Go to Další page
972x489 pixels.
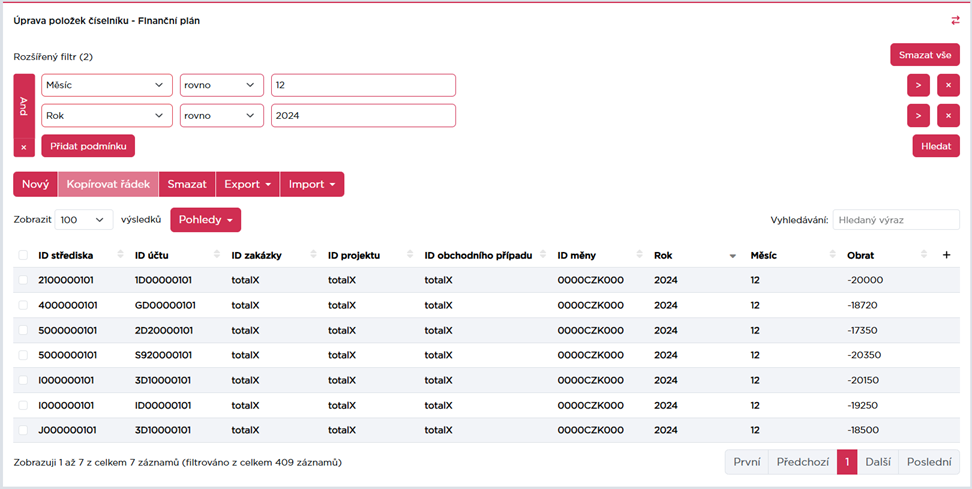coord(878,462)
